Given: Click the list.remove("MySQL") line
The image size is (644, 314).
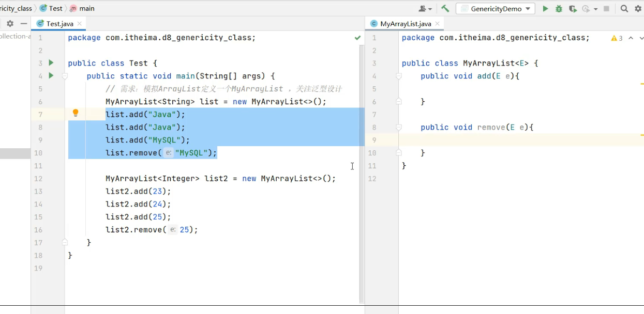Looking at the screenshot, I should coord(161,153).
